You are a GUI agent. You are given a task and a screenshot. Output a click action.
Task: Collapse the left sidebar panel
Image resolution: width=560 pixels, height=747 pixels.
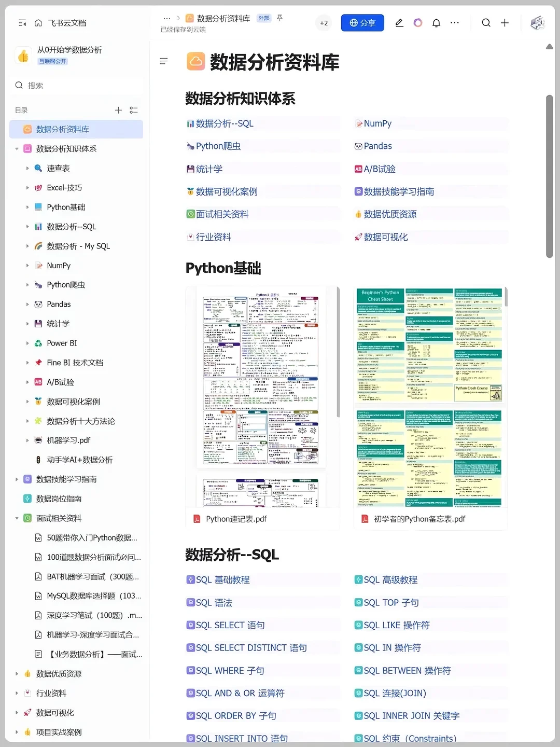(22, 23)
